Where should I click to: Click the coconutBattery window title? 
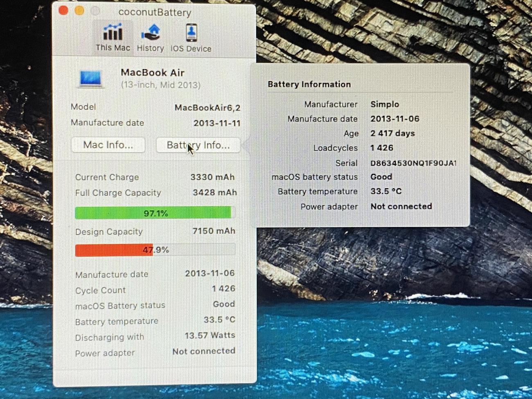pyautogui.click(x=155, y=12)
